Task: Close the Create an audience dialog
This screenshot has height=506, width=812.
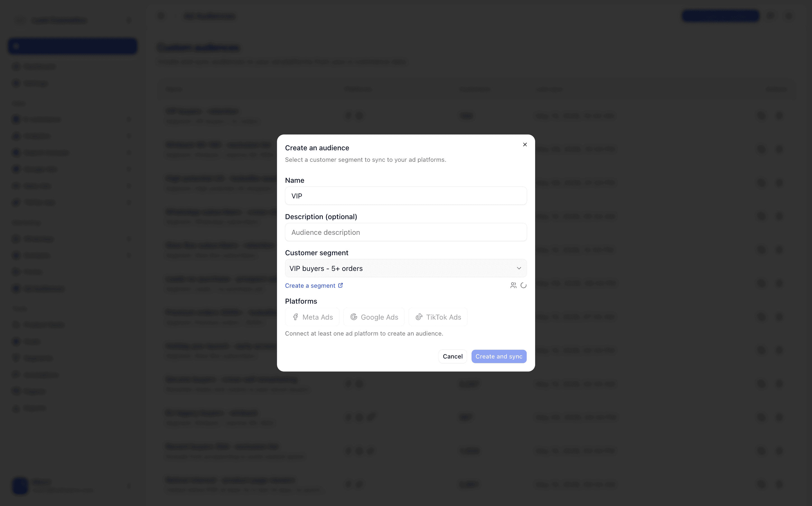Action: pyautogui.click(x=524, y=145)
